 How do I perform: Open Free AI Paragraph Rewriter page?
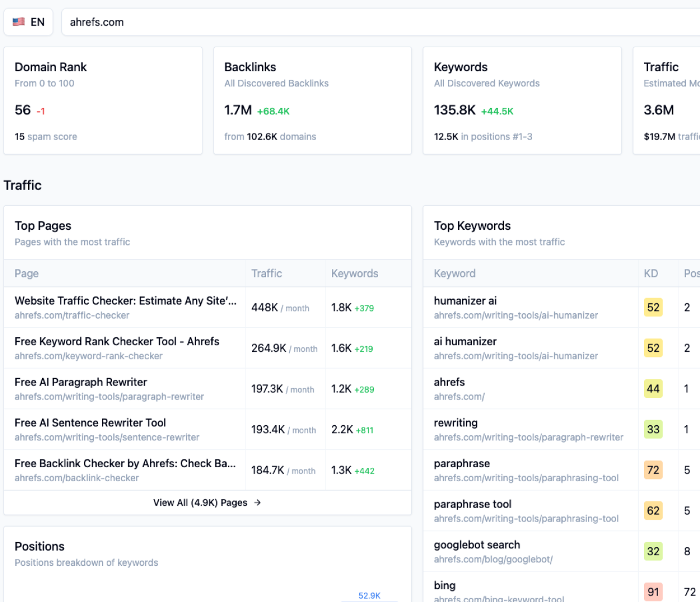[x=80, y=383]
